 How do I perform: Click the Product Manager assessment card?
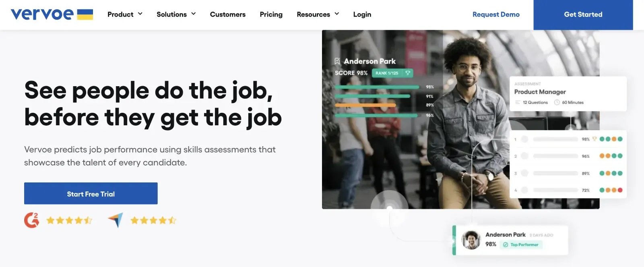tap(568, 94)
